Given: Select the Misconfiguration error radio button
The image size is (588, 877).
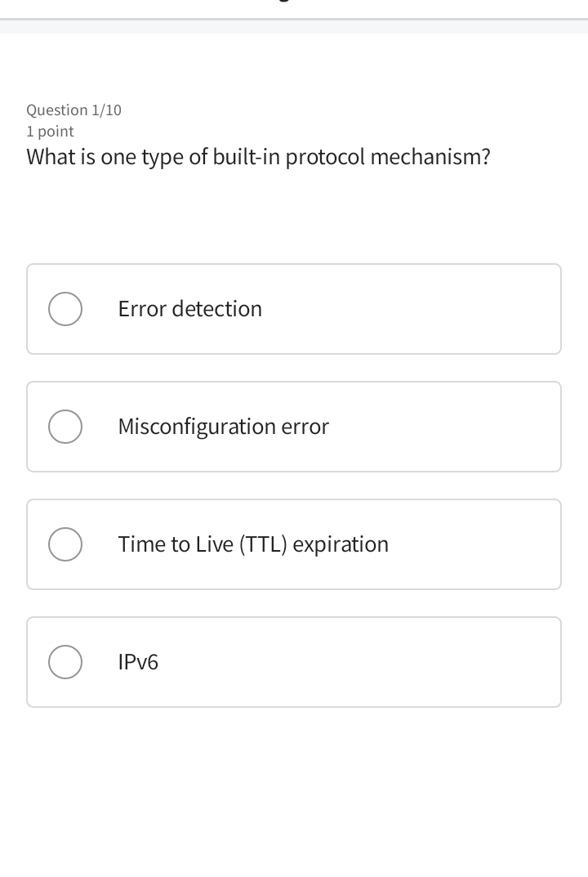Looking at the screenshot, I should (65, 427).
